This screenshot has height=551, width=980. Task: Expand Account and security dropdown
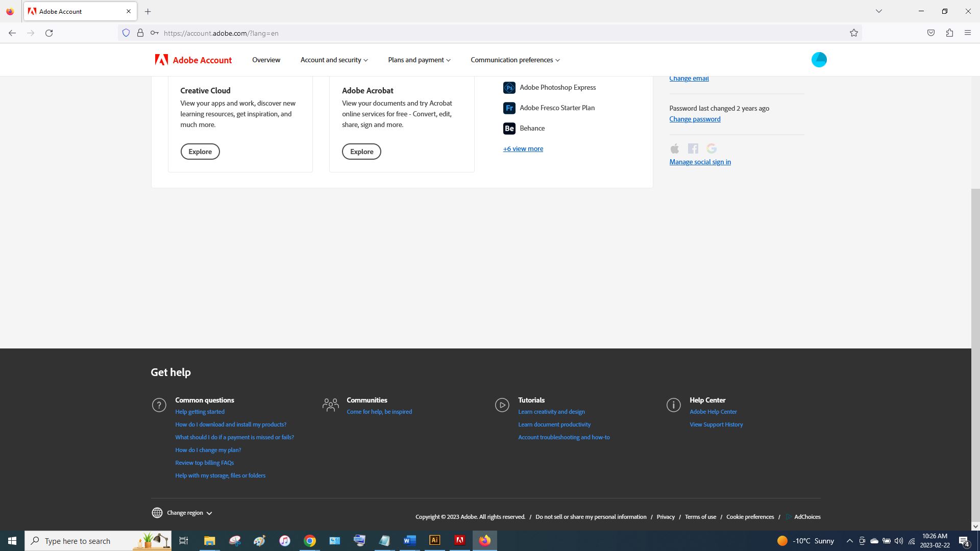[x=334, y=60]
